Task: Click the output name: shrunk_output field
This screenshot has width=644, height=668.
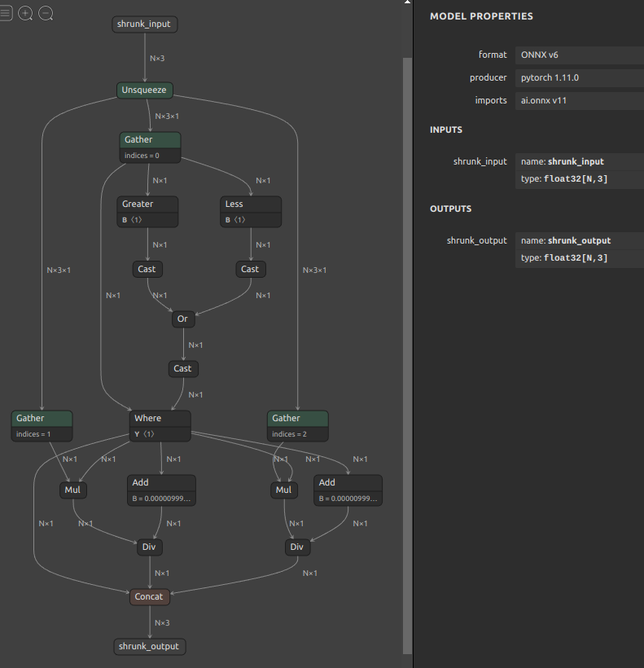Action: click(x=580, y=240)
